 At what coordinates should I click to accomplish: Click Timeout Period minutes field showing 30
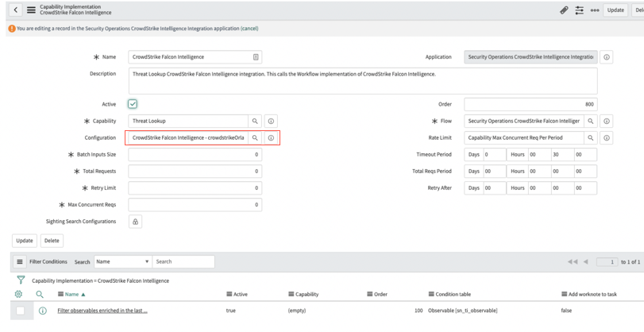click(x=562, y=155)
